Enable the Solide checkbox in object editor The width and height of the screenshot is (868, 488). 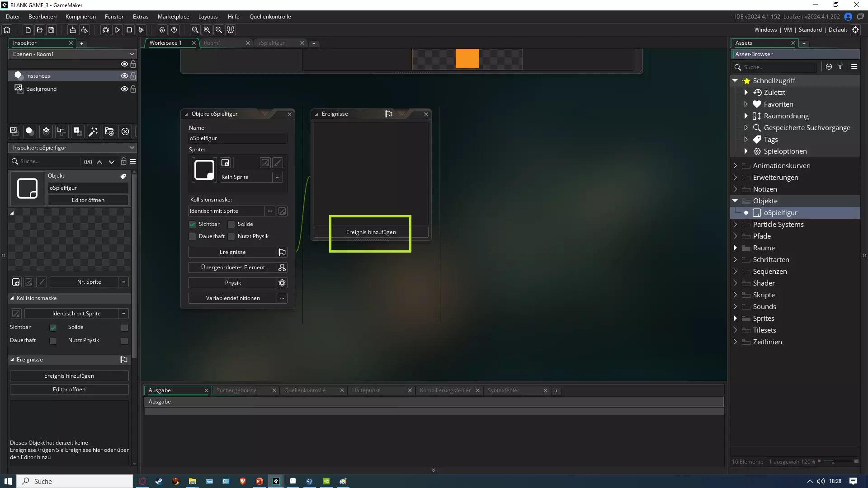tap(231, 224)
